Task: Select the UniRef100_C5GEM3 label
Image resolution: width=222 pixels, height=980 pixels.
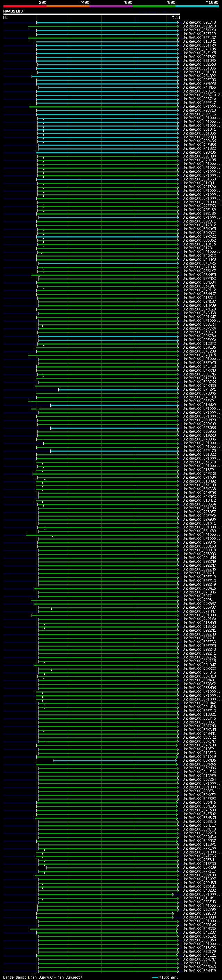Action: [x=199, y=902]
